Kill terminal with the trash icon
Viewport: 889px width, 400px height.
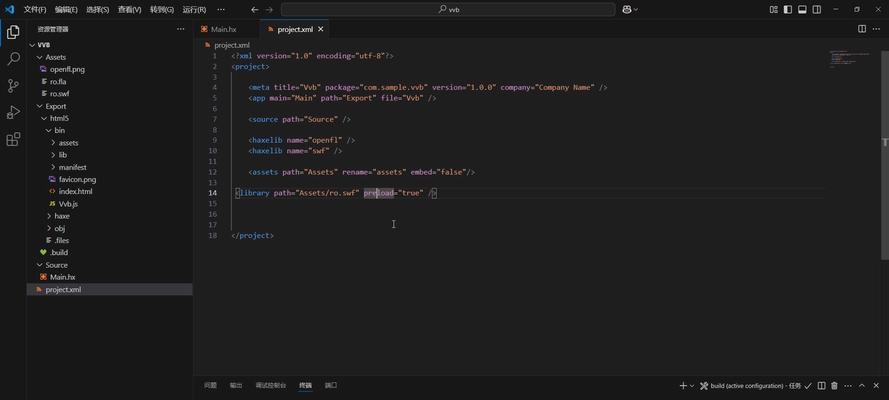(834, 386)
